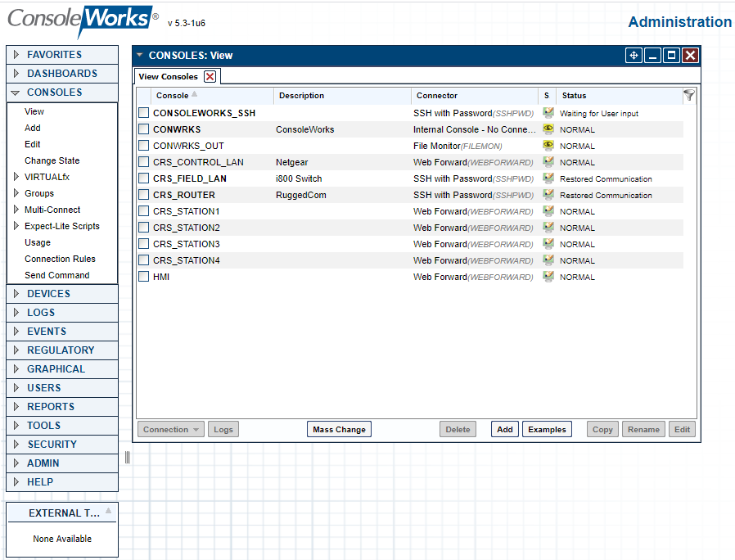Click the status icon for CRS_ROUTER row
735x560 pixels.
tap(548, 195)
